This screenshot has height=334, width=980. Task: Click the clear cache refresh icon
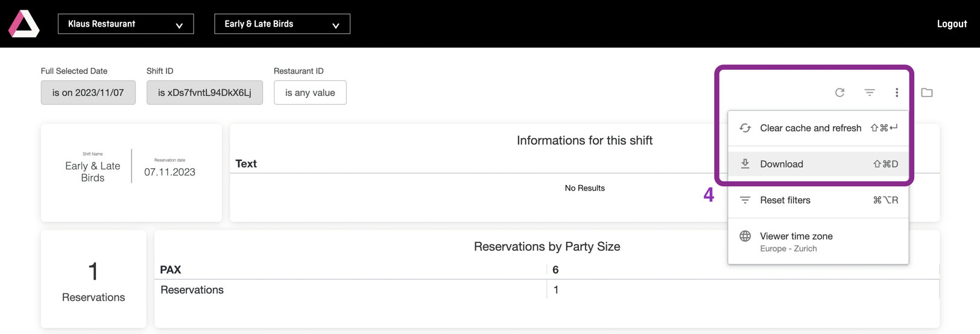point(745,128)
